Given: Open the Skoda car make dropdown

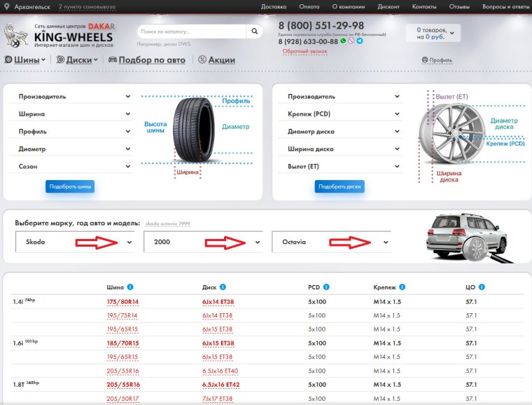Looking at the screenshot, I should (x=76, y=242).
